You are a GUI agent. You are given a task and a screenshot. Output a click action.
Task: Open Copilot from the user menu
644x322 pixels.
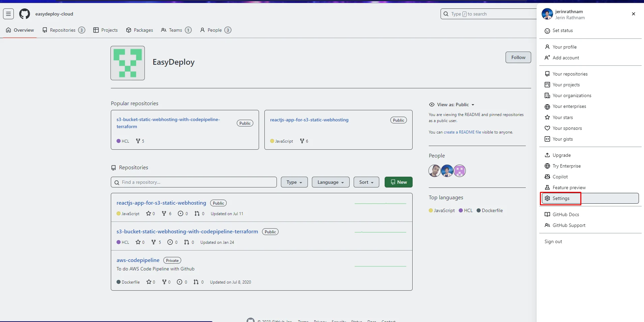tap(590, 177)
